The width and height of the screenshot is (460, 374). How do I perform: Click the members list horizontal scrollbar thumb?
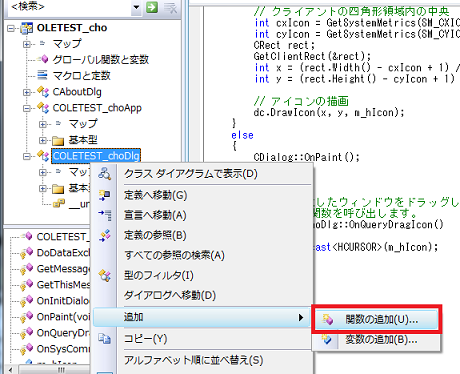54,370
